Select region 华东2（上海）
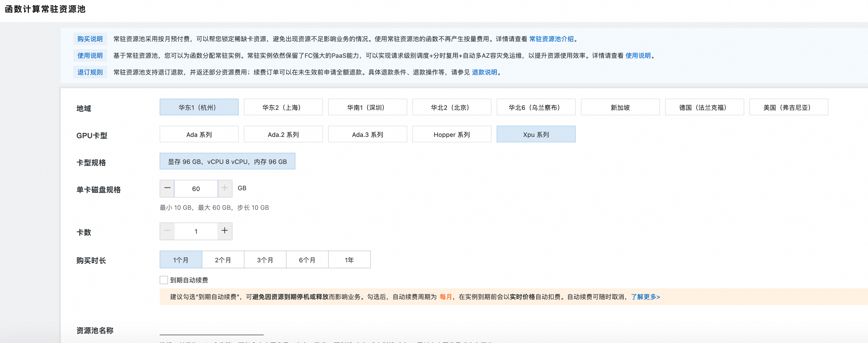 pyautogui.click(x=283, y=107)
